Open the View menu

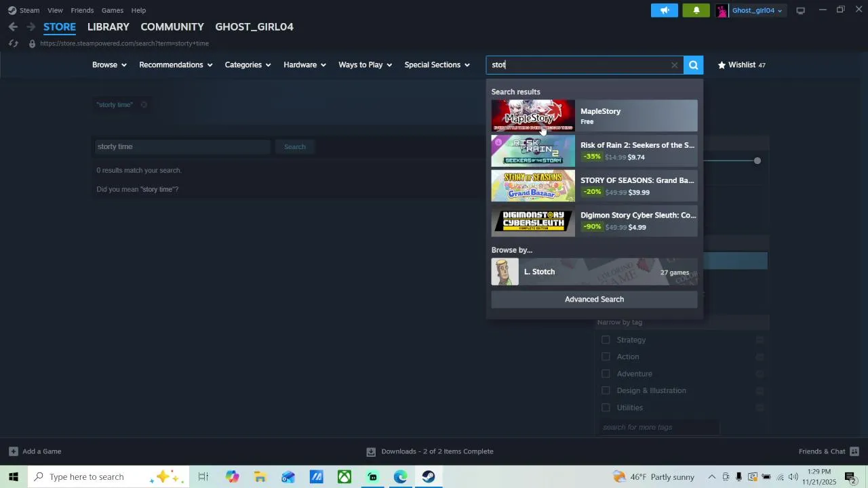click(55, 10)
